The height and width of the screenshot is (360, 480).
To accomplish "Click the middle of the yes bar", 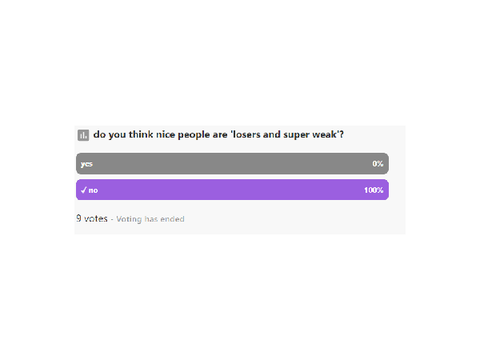I will click(232, 164).
